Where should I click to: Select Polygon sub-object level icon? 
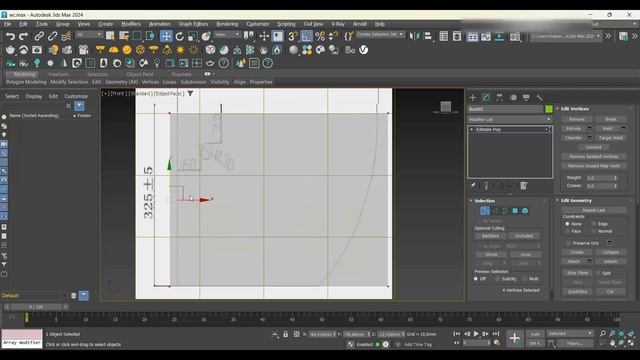tap(515, 211)
